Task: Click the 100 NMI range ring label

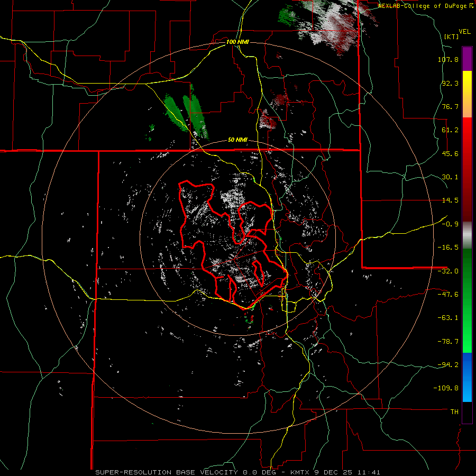Action: pos(237,42)
